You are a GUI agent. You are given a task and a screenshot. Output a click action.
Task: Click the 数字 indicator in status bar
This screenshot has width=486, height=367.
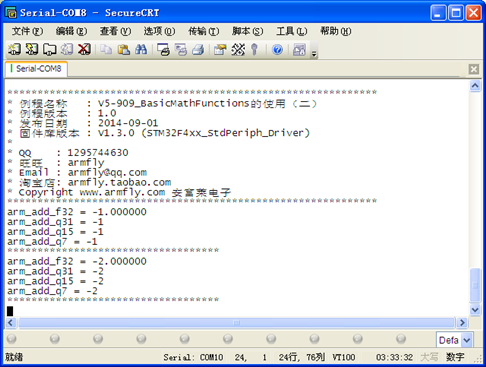coord(455,357)
